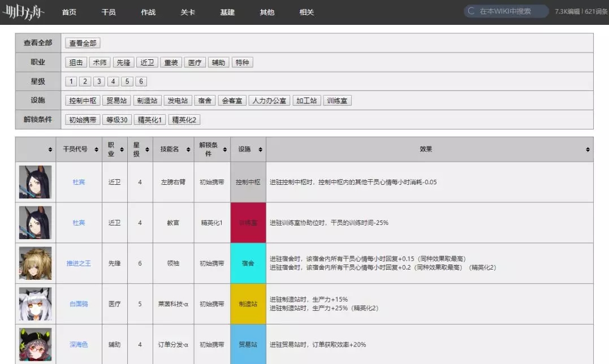
Task: Filter by 先锋 class
Action: (123, 63)
